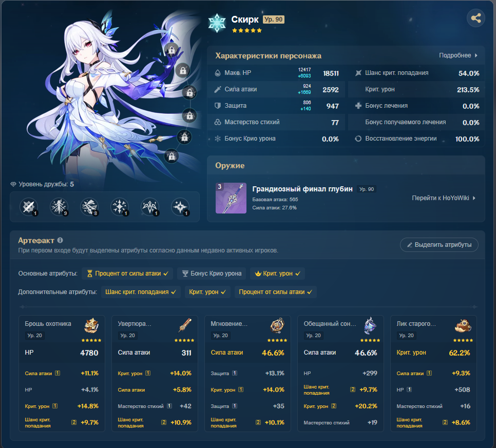Viewport: 496px width, 448px height.
Task: Click the Ур. 90 level badge beside Скирк
Action: tap(274, 20)
